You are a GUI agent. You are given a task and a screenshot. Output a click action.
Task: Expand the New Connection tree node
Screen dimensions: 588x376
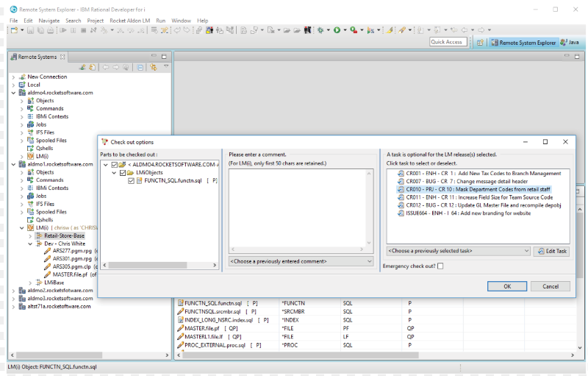tap(14, 77)
